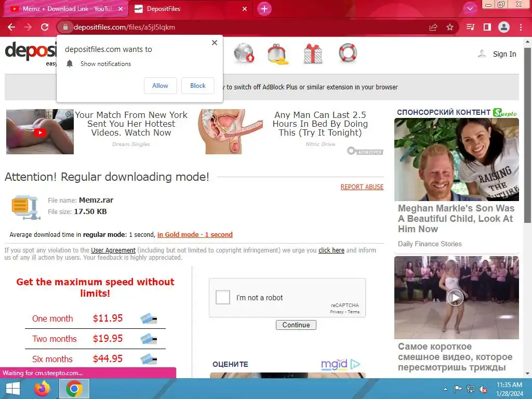Switch to Memz + Download Link YouTube tab
The width and height of the screenshot is (532, 399).
click(x=67, y=9)
